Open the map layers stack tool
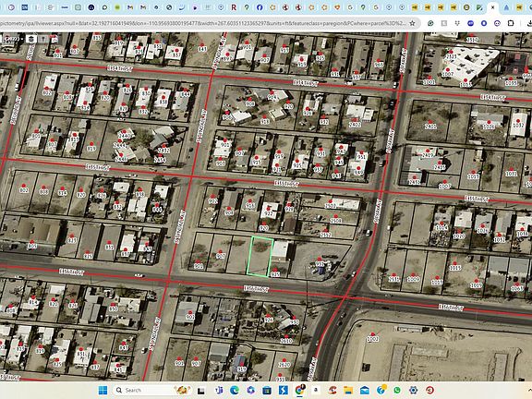The image size is (532, 399). coord(31,39)
